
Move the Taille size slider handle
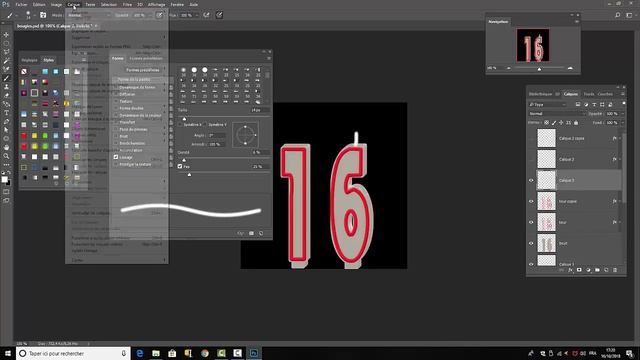click(184, 118)
